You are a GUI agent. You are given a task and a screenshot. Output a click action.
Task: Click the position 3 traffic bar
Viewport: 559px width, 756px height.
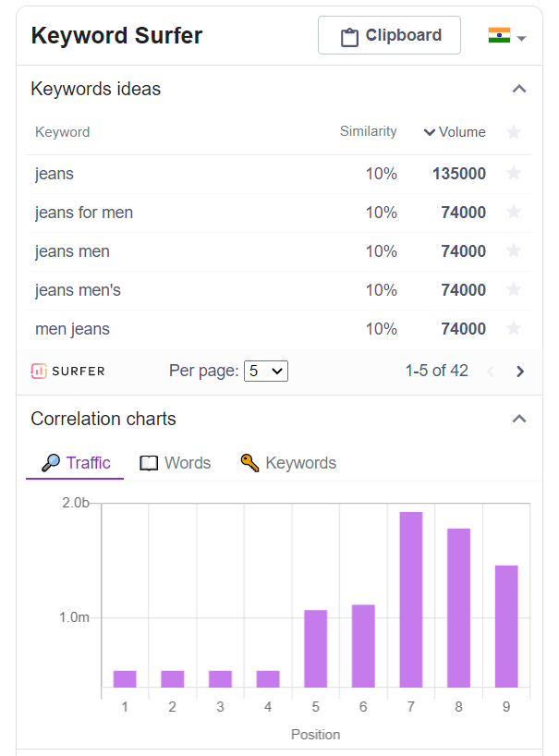(x=220, y=679)
